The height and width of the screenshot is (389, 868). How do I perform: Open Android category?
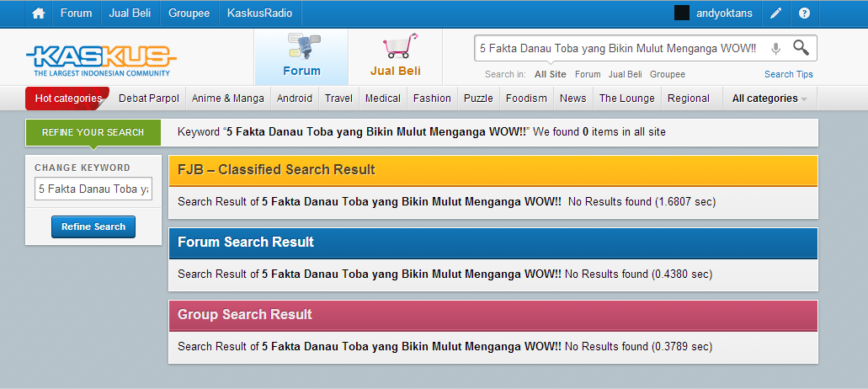click(x=295, y=99)
